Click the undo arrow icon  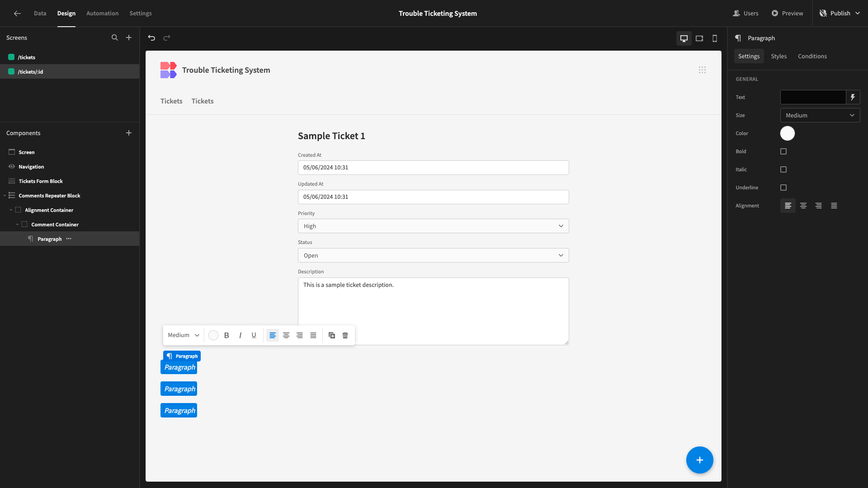pyautogui.click(x=151, y=38)
